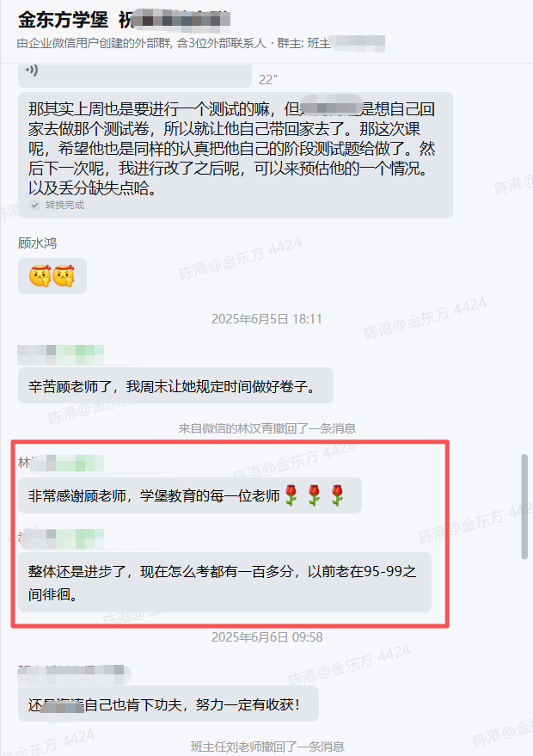Viewport: 533px width, 756px height.
Task: Select the message ending 努力一定有收获
Action: (x=168, y=704)
